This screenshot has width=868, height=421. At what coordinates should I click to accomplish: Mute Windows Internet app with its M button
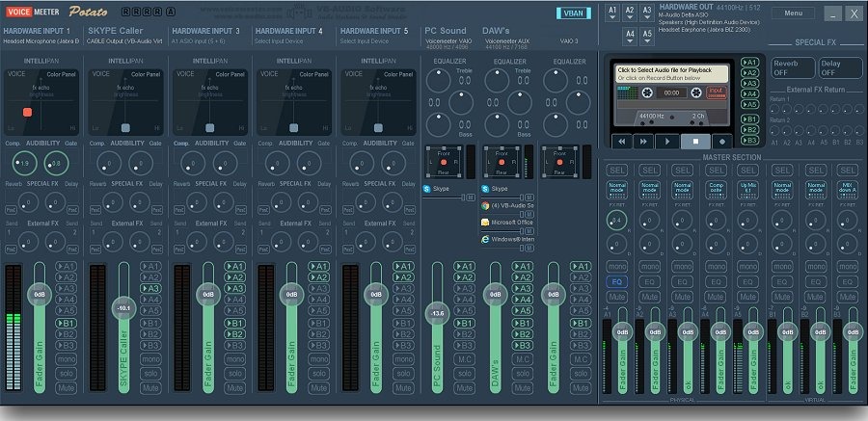(x=529, y=248)
